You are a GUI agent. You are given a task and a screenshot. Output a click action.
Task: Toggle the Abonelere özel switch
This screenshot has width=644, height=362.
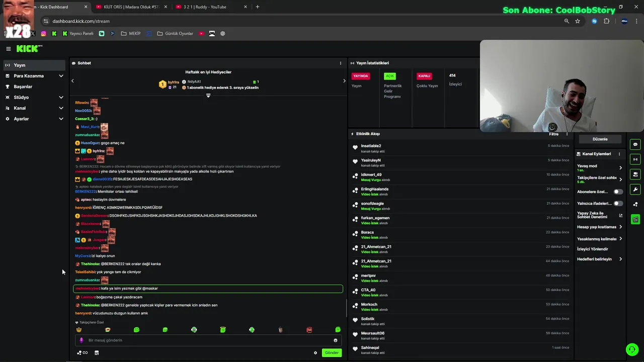618,192
